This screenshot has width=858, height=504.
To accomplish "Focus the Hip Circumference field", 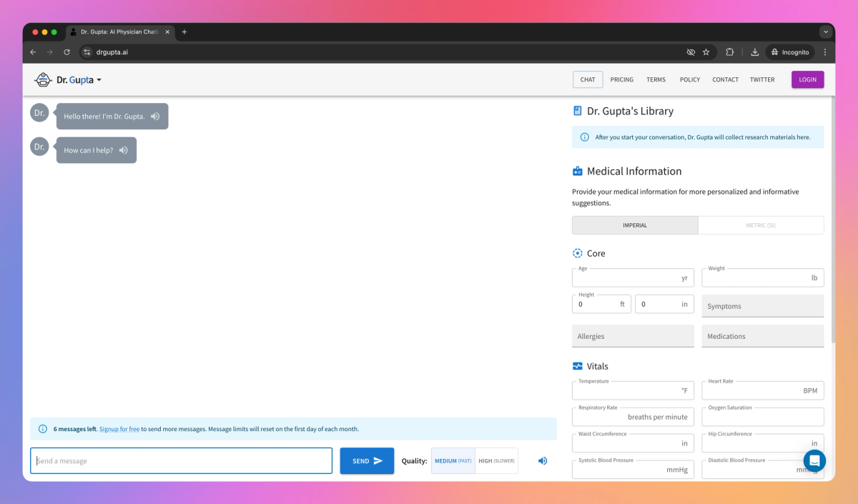I will (x=763, y=443).
